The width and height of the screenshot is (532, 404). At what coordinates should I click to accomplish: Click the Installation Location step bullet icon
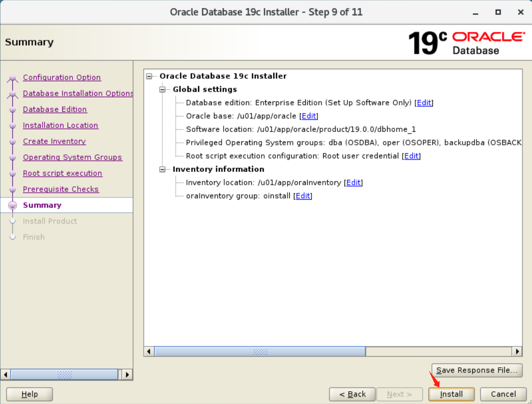[13, 126]
